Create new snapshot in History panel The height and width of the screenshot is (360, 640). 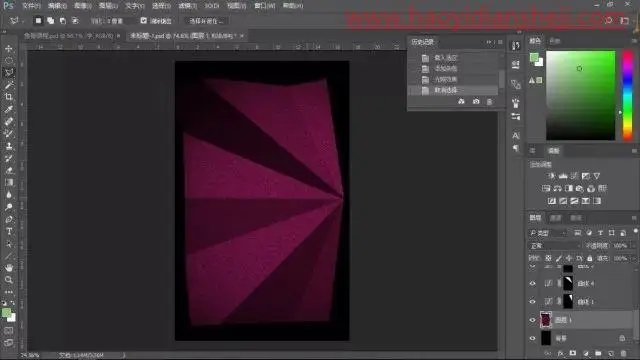click(476, 101)
